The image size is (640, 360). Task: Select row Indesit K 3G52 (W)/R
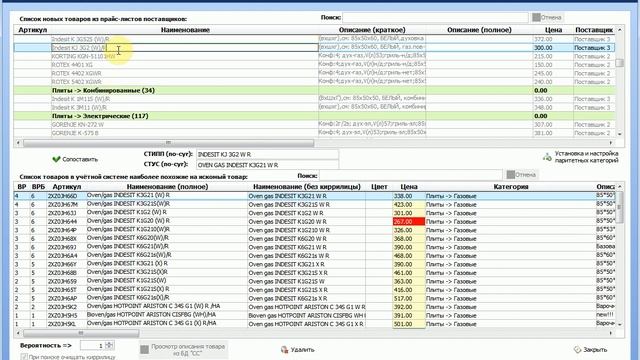314,39
